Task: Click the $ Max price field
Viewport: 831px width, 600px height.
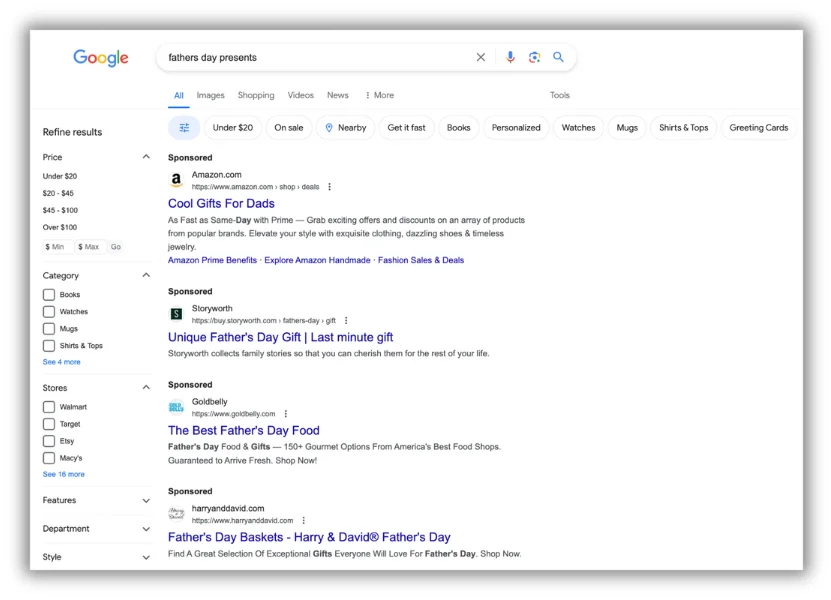Action: click(x=91, y=247)
